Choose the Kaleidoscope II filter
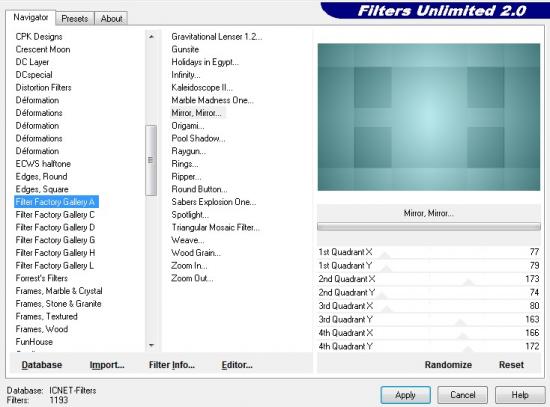 point(202,87)
